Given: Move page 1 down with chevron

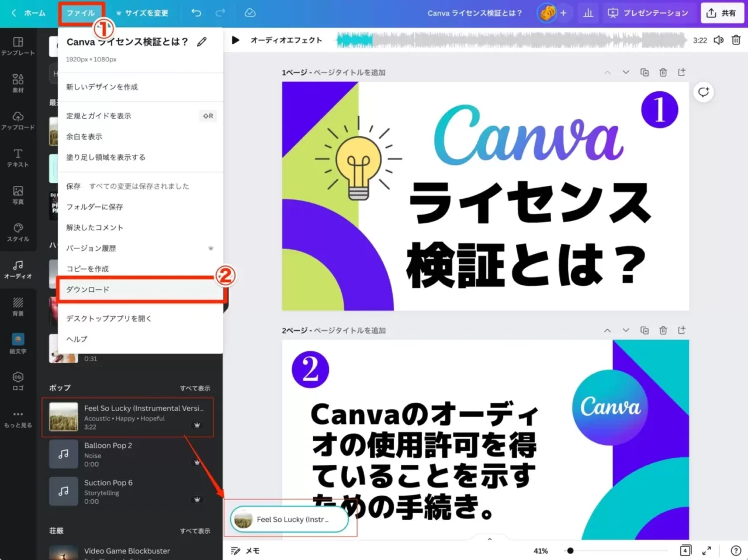Looking at the screenshot, I should (626, 72).
